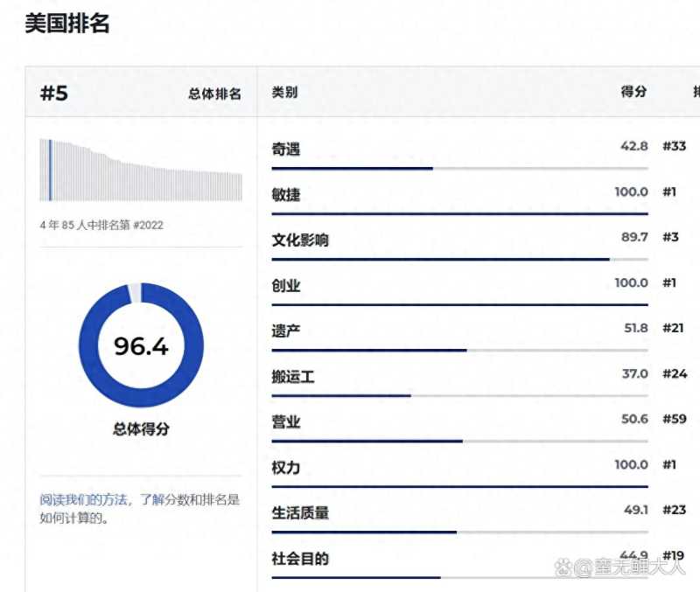Click the highlighted blue bar in the ranking histogram
This screenshot has height=592, width=700.
(x=50, y=170)
